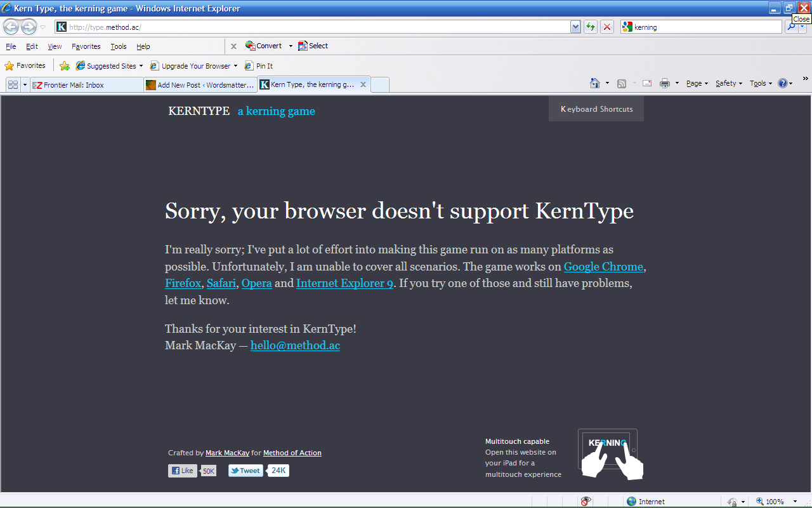Switch to the Frontier Mail: Inbox tab
Screen dimensions: 812x508
pos(87,84)
